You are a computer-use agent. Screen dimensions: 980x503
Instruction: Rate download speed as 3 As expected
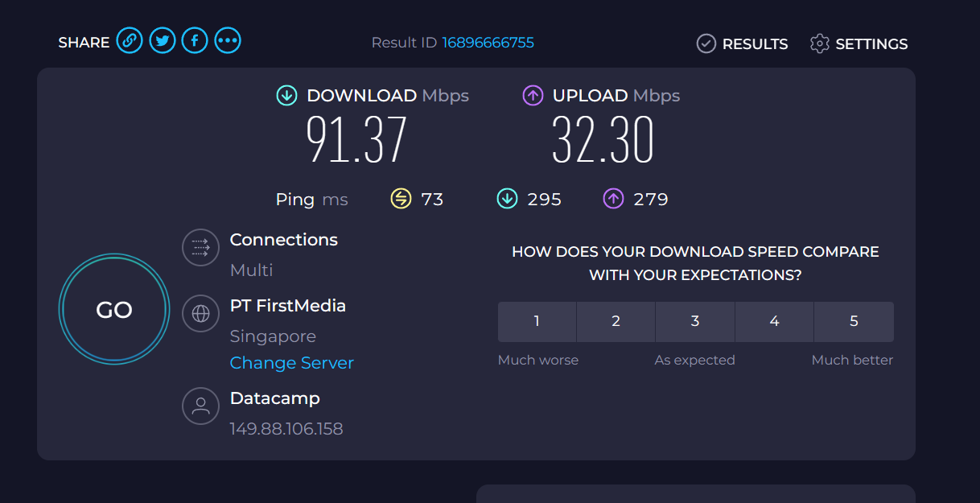pyautogui.click(x=695, y=322)
